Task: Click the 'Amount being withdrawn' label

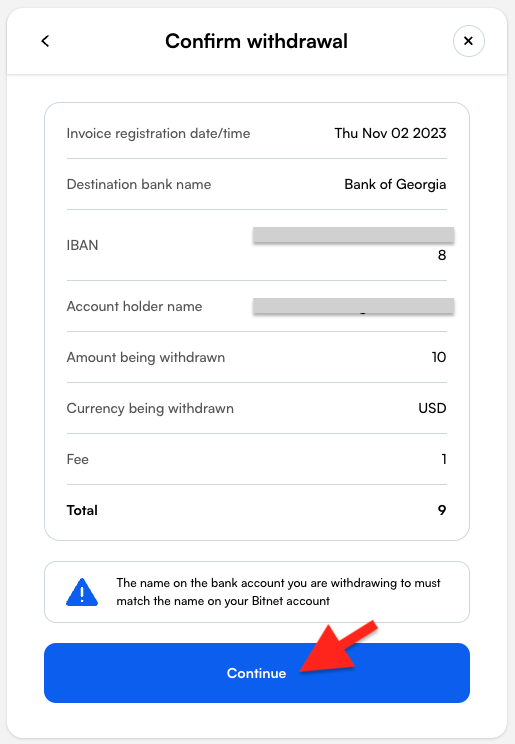Action: click(x=146, y=357)
